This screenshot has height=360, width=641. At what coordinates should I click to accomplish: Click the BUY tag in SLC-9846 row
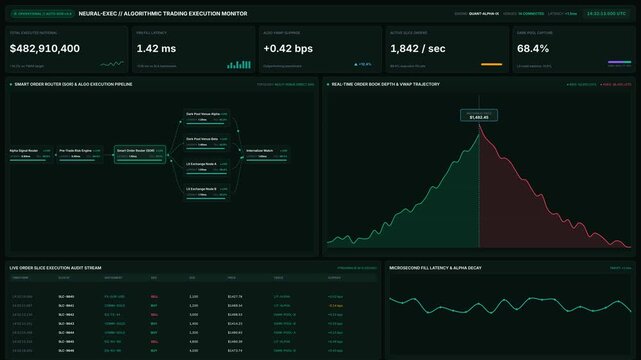[154, 351]
